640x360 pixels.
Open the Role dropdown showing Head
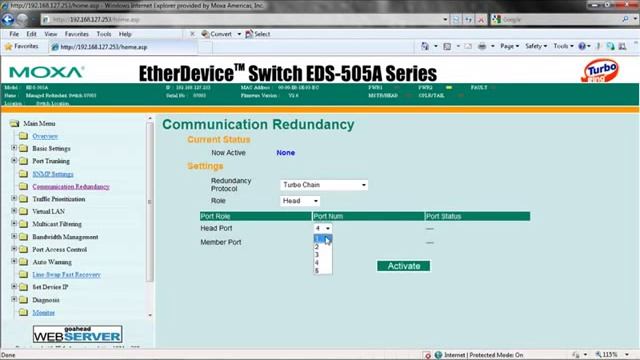pyautogui.click(x=300, y=201)
